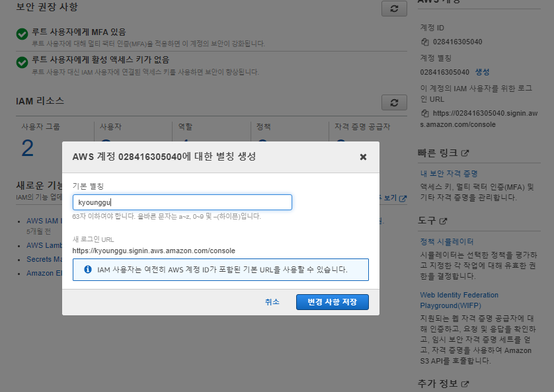Screen dimensions: 554x392
Task: Click green check icon for access key recommendation
Action: (22, 63)
